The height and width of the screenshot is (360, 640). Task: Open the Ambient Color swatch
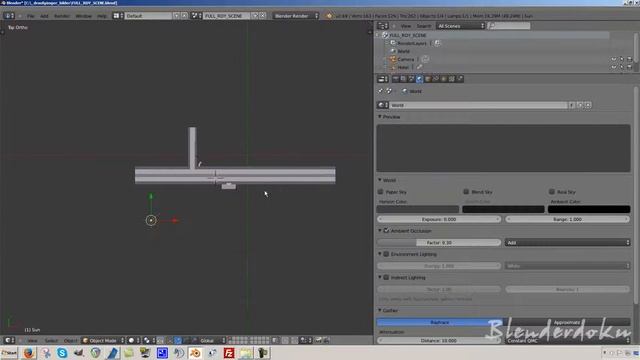coord(589,209)
